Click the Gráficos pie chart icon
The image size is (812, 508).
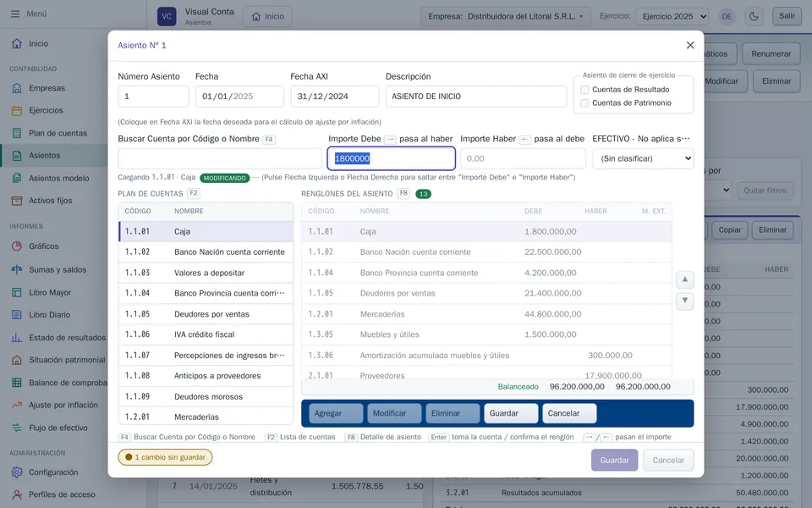17,246
